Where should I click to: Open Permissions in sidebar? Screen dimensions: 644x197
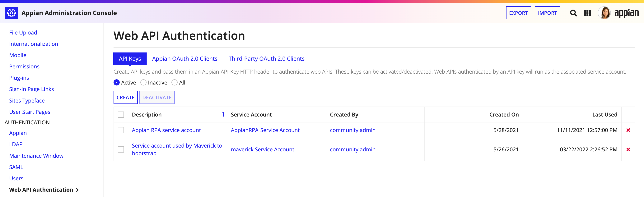coord(24,66)
